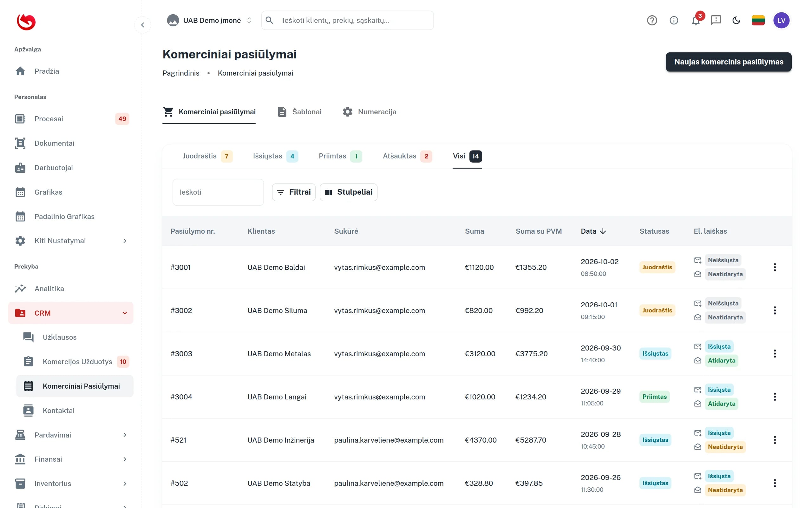The height and width of the screenshot is (508, 812).
Task: Open notifications bell with 3 badge
Action: click(696, 21)
